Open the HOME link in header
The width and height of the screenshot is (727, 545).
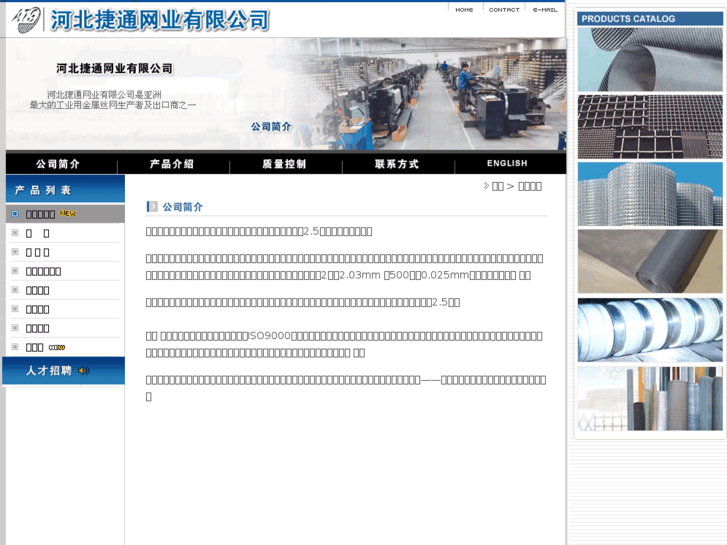(x=464, y=10)
